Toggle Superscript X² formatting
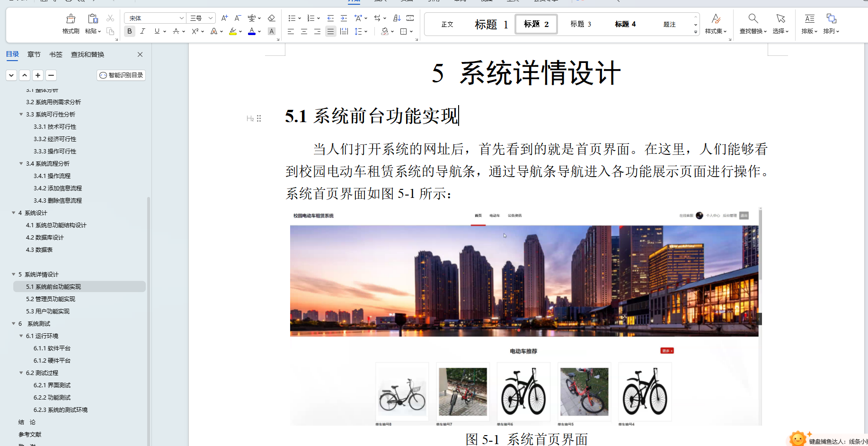This screenshot has height=446, width=868. pyautogui.click(x=195, y=31)
